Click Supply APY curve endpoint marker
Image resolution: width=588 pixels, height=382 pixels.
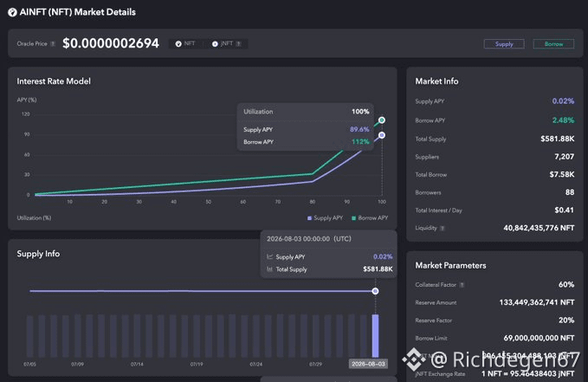click(382, 135)
